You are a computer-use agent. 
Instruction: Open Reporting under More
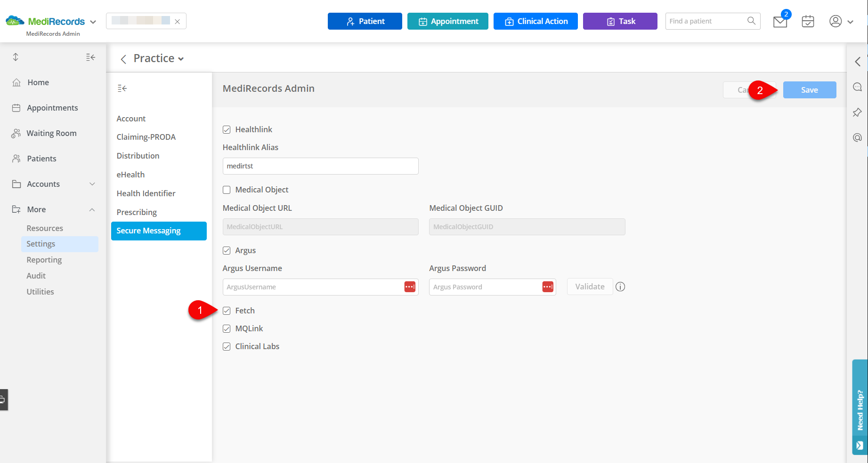[44, 260]
